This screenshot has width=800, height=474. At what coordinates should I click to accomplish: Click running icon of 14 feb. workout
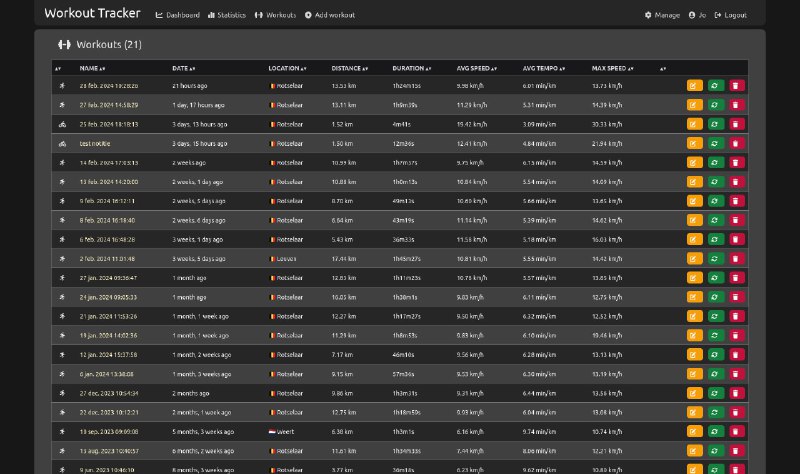pos(62,162)
